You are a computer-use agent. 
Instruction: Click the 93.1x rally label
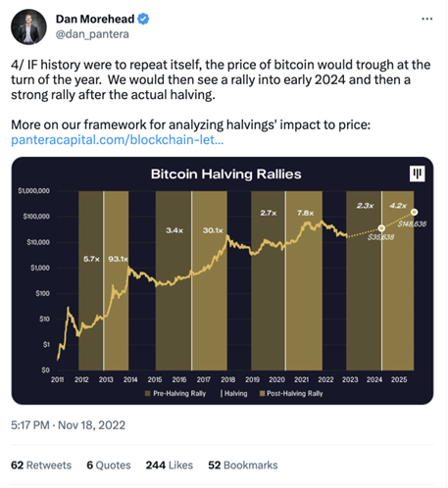point(118,259)
